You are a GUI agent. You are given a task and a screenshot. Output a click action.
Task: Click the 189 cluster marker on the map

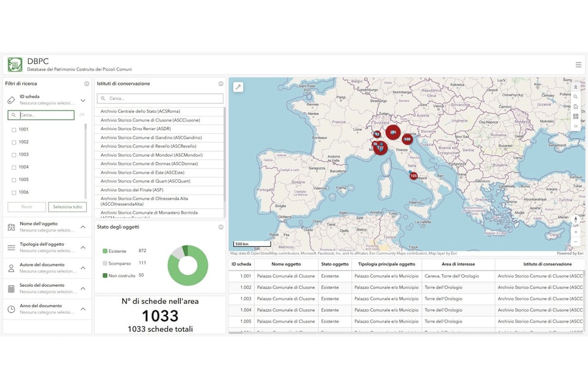(x=407, y=139)
